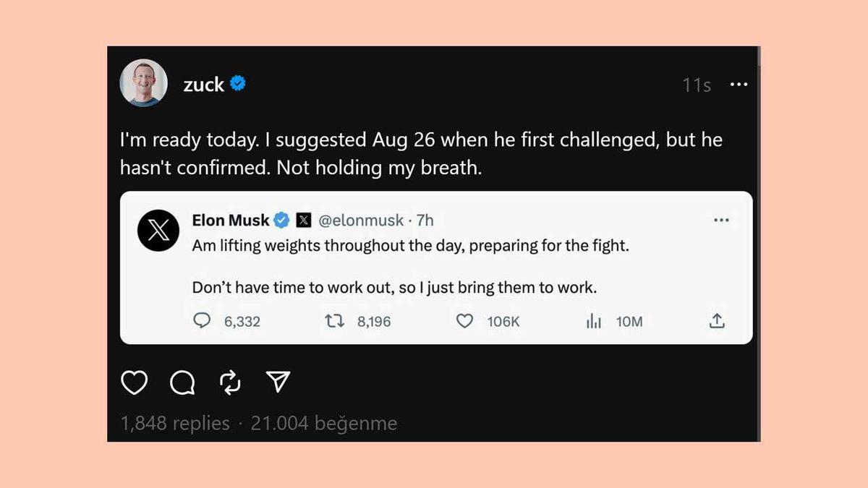Open the three-dot menu on zuck's post

pyautogui.click(x=739, y=85)
